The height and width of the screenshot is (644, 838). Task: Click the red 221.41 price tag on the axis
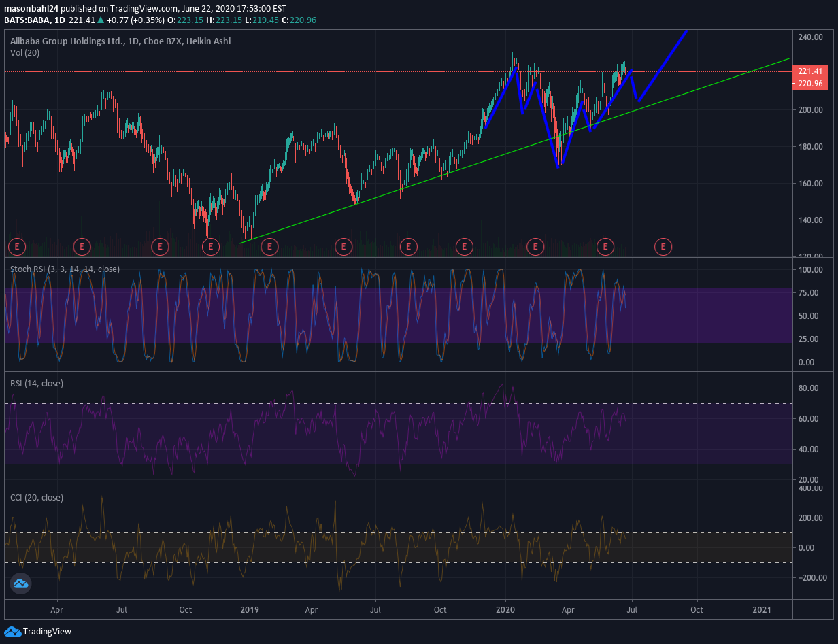click(x=809, y=70)
